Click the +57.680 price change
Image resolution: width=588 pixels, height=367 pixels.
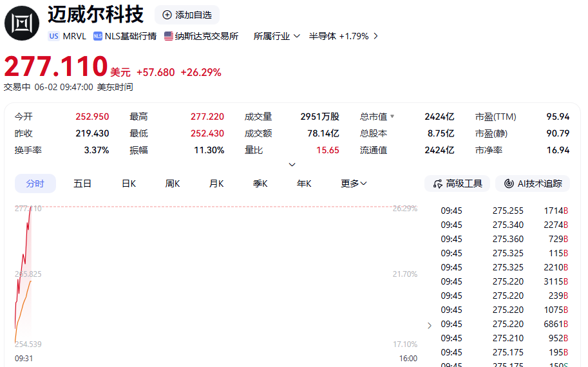point(156,72)
